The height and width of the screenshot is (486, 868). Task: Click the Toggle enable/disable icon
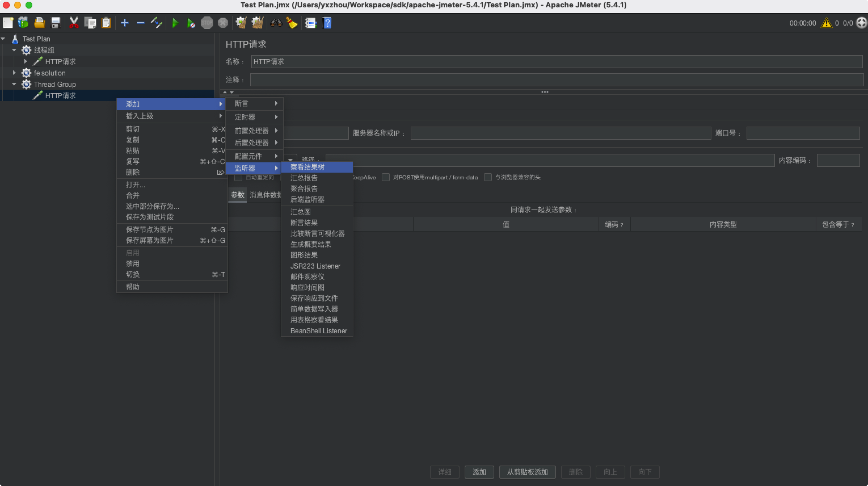click(156, 23)
